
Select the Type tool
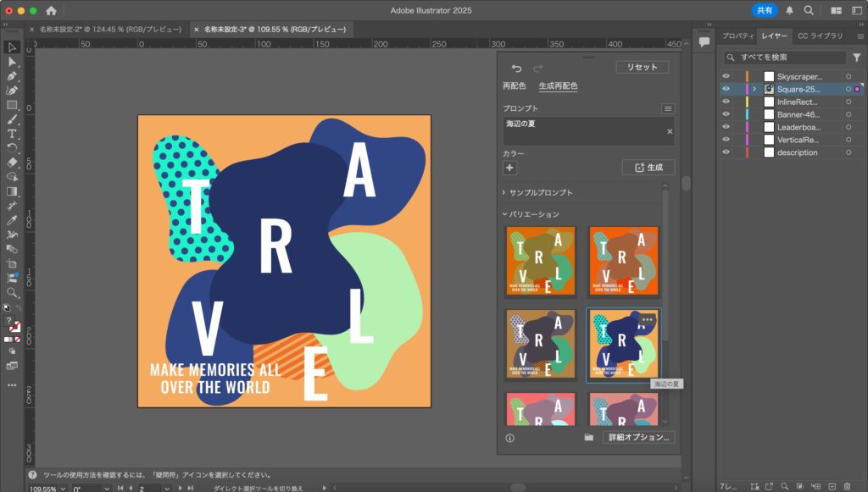pos(12,134)
